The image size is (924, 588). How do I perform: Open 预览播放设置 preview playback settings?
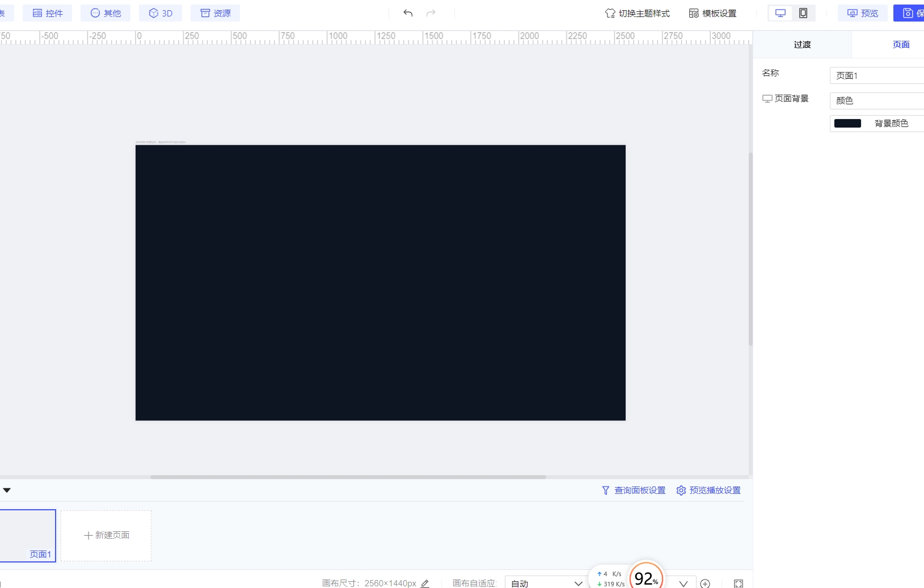[x=708, y=490]
